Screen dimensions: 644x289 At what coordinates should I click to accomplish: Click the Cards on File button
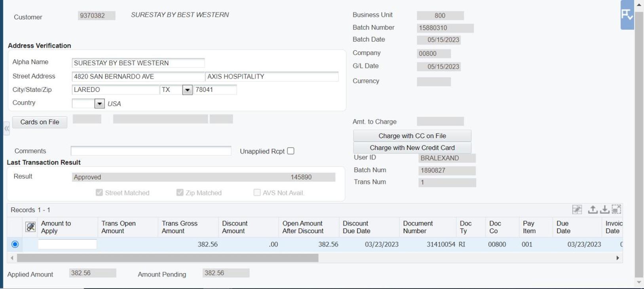click(x=40, y=122)
